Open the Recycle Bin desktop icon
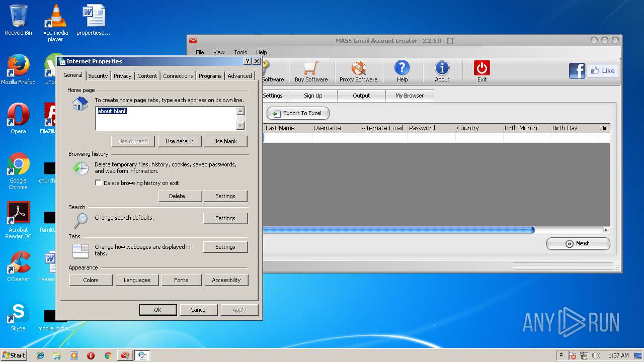 click(18, 20)
